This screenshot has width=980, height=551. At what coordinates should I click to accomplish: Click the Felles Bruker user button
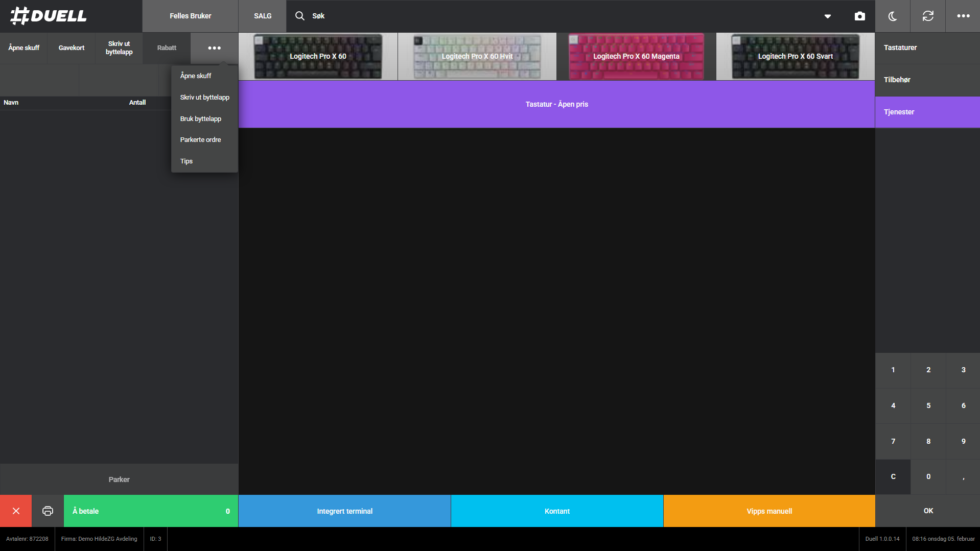coord(190,16)
